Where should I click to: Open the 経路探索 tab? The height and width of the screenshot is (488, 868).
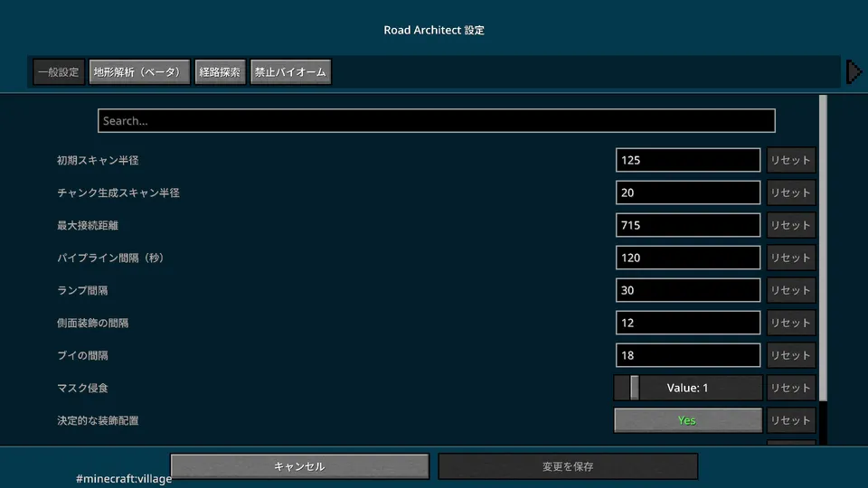(x=221, y=72)
